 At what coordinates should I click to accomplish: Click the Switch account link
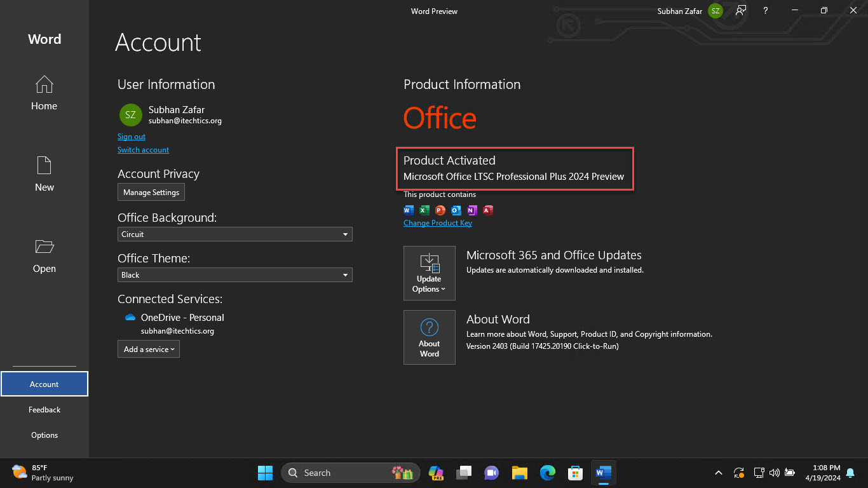(x=143, y=150)
